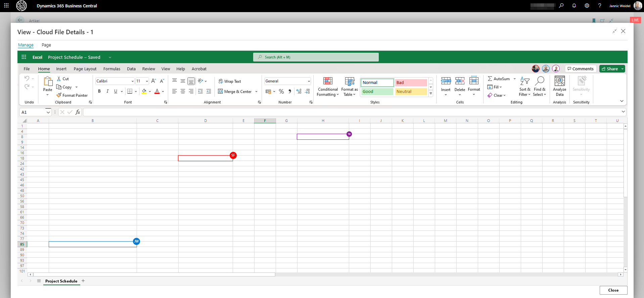Click the Format Painter brush
644x298 pixels.
coord(59,95)
